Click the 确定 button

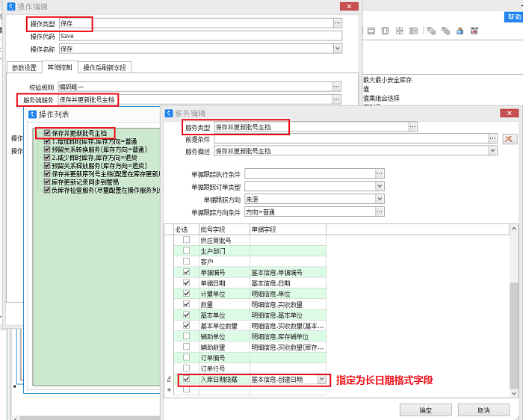tap(425, 410)
